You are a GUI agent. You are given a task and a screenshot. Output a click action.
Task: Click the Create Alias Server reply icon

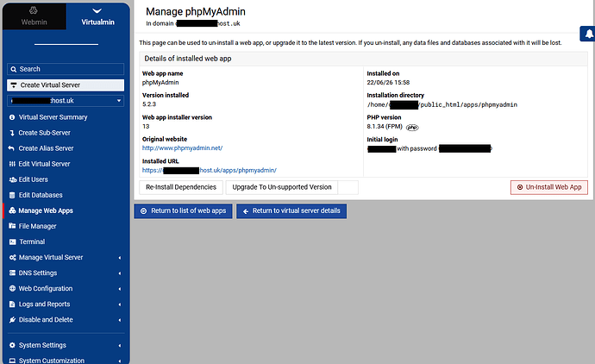[11, 148]
